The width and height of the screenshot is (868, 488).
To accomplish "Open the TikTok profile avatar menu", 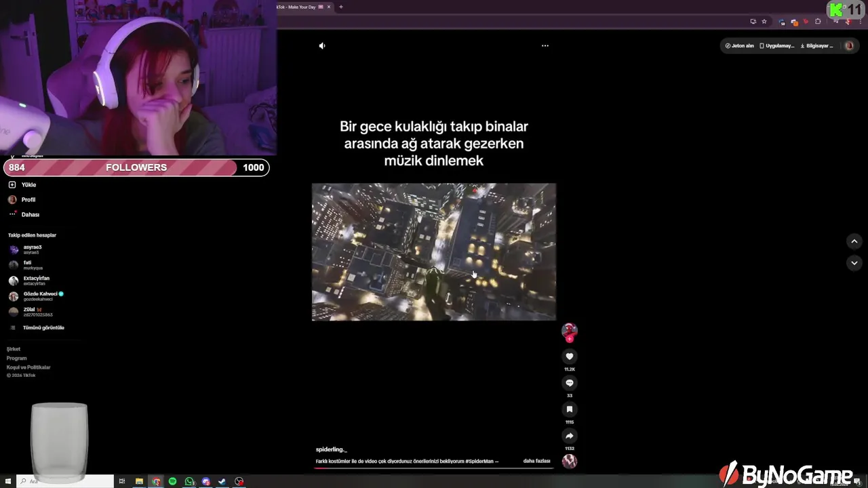I will 849,46.
